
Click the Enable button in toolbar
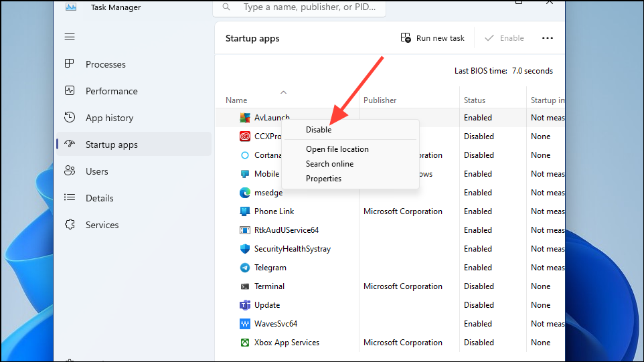[504, 37]
